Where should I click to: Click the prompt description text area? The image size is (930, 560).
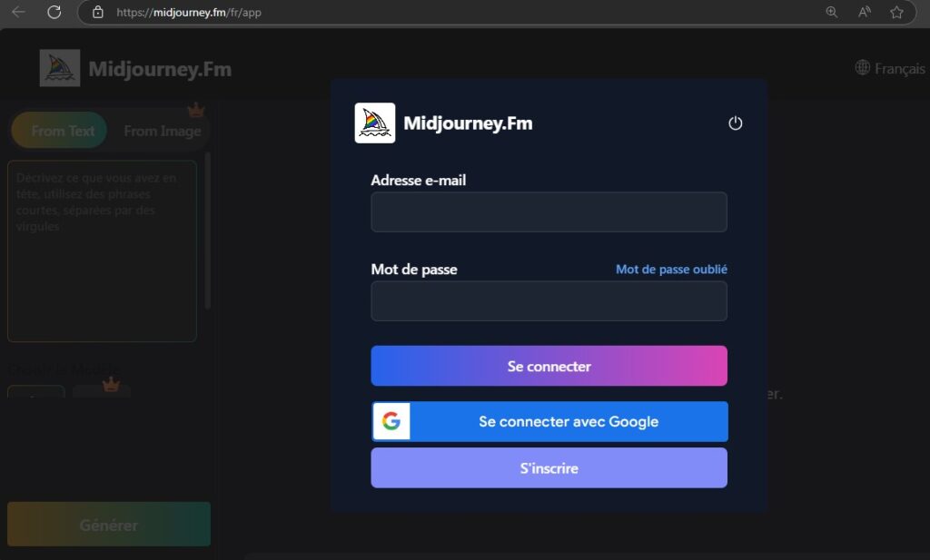pos(102,251)
